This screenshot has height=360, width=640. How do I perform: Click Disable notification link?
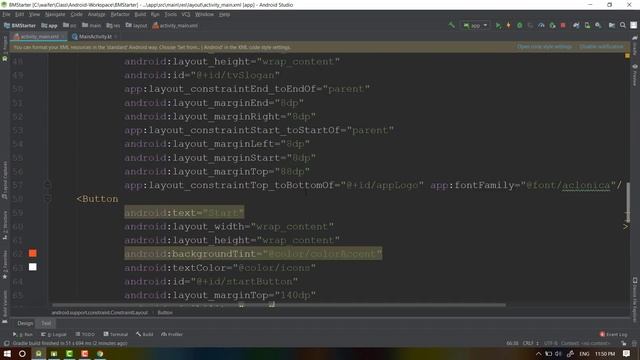602,47
